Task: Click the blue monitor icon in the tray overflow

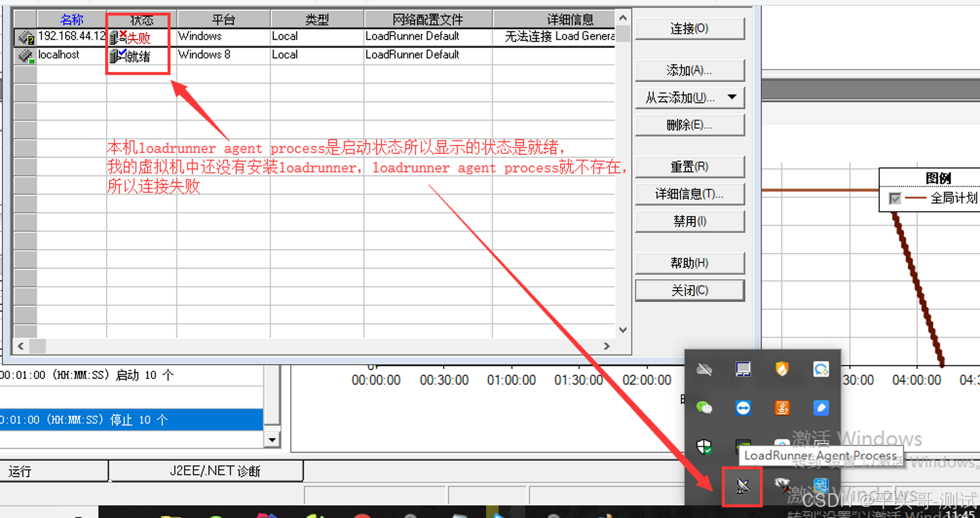Action: (x=743, y=369)
